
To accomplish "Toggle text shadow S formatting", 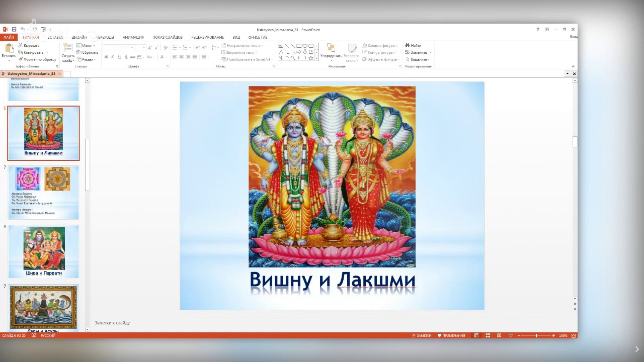I will (x=125, y=57).
